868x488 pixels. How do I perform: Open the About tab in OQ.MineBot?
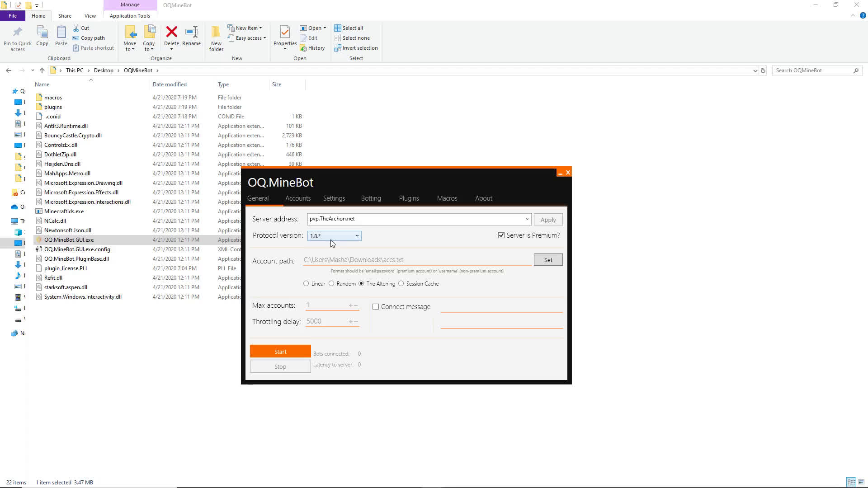point(483,198)
